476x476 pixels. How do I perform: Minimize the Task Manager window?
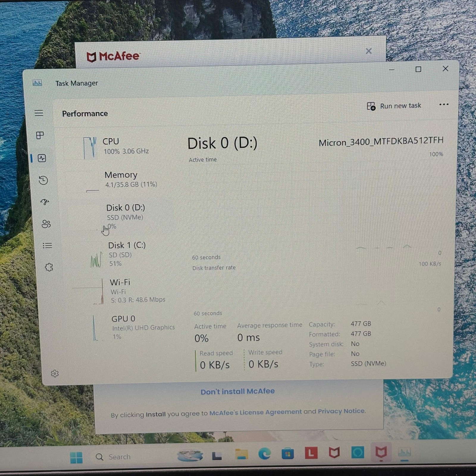click(x=392, y=70)
